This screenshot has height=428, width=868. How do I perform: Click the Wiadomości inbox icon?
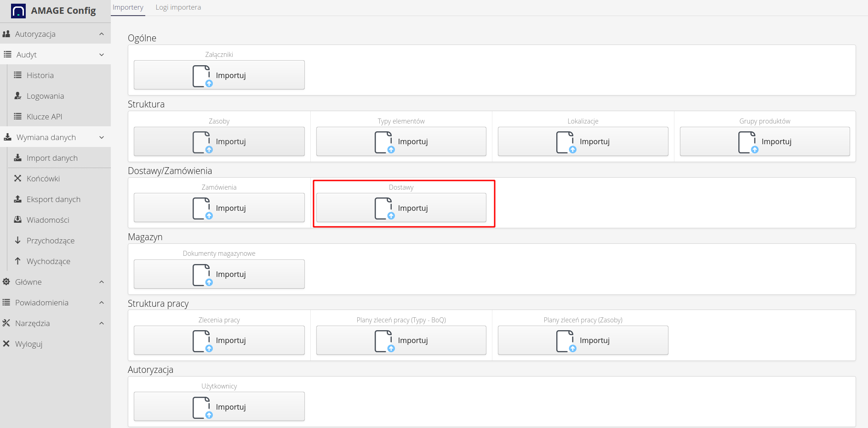[18, 220]
